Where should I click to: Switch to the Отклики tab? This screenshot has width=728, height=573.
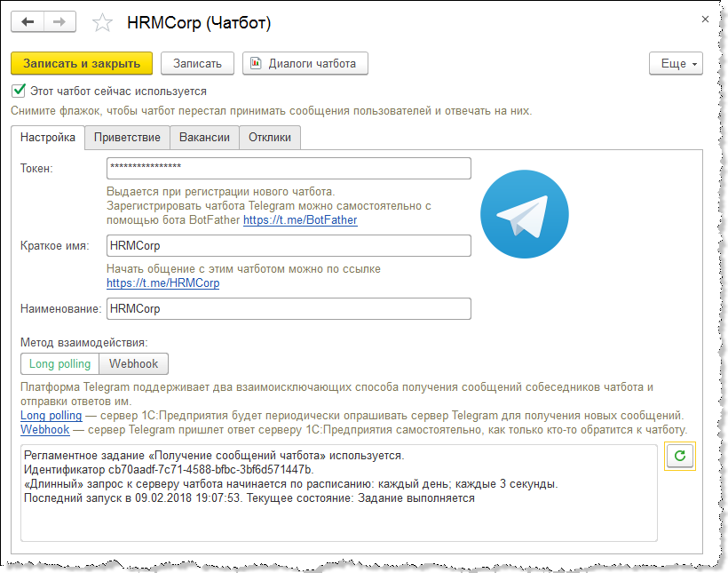point(270,138)
